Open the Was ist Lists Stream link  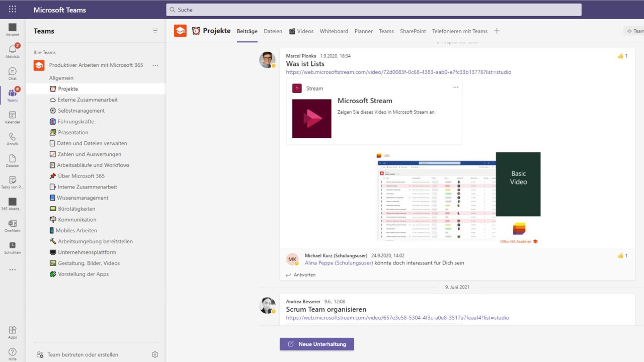tap(398, 72)
